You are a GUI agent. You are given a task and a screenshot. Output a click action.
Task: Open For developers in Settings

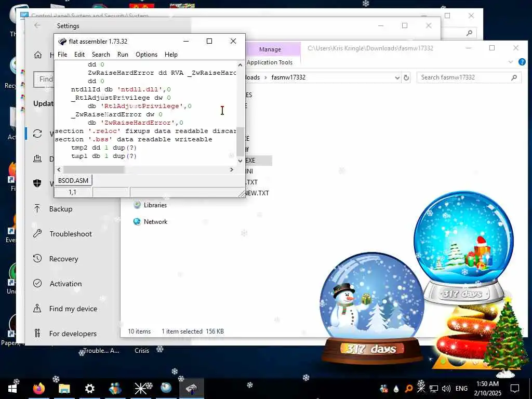[x=73, y=334]
